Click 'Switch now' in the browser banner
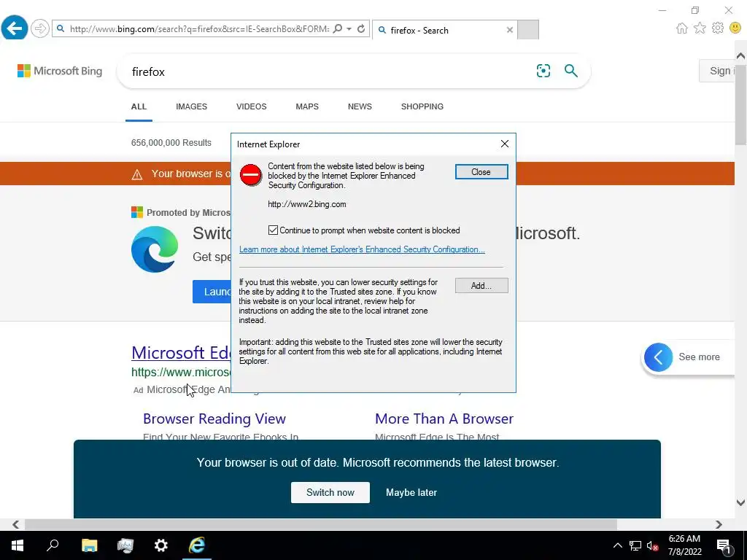 [330, 492]
